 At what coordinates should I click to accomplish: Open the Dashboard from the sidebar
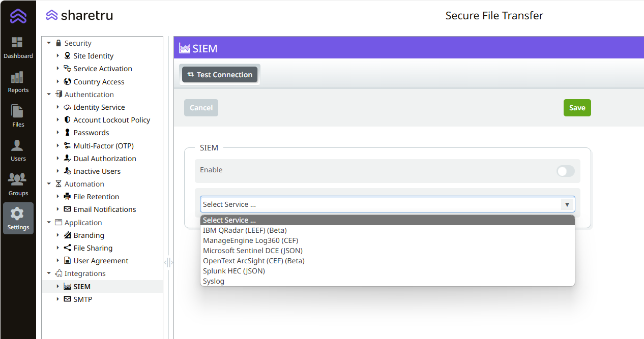(x=18, y=47)
